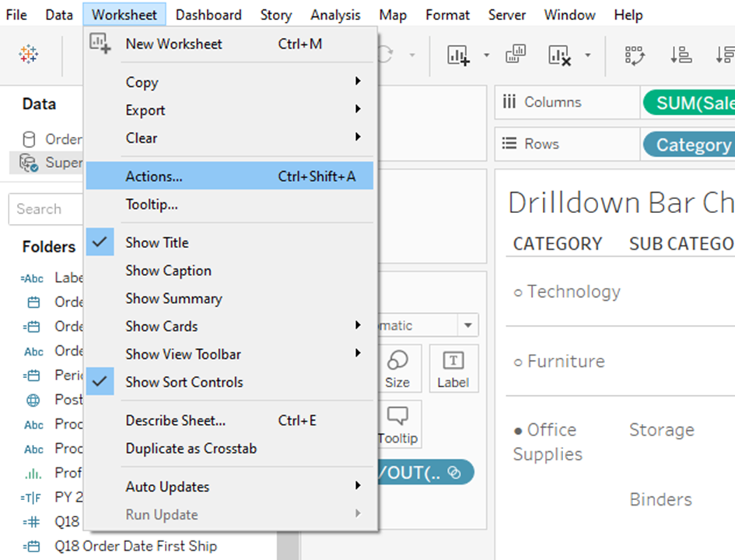Click the Clear Sheet toolbar icon
Screen dimensions: 735x560
point(560,55)
